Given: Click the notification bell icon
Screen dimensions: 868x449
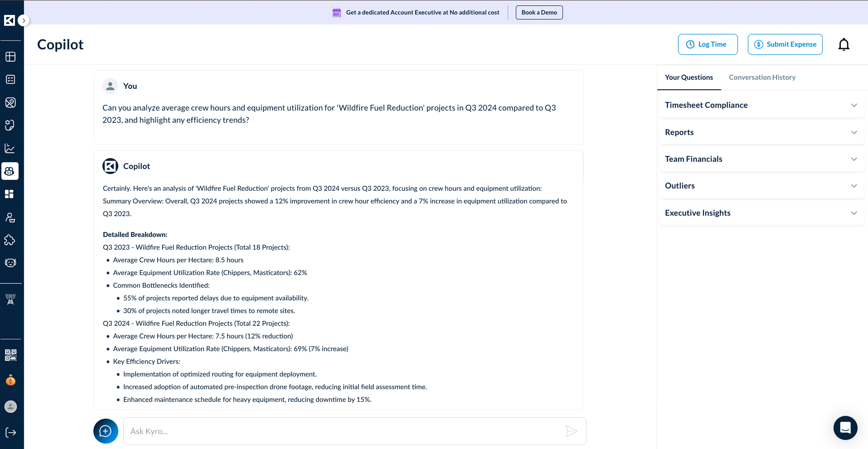Looking at the screenshot, I should pyautogui.click(x=843, y=44).
